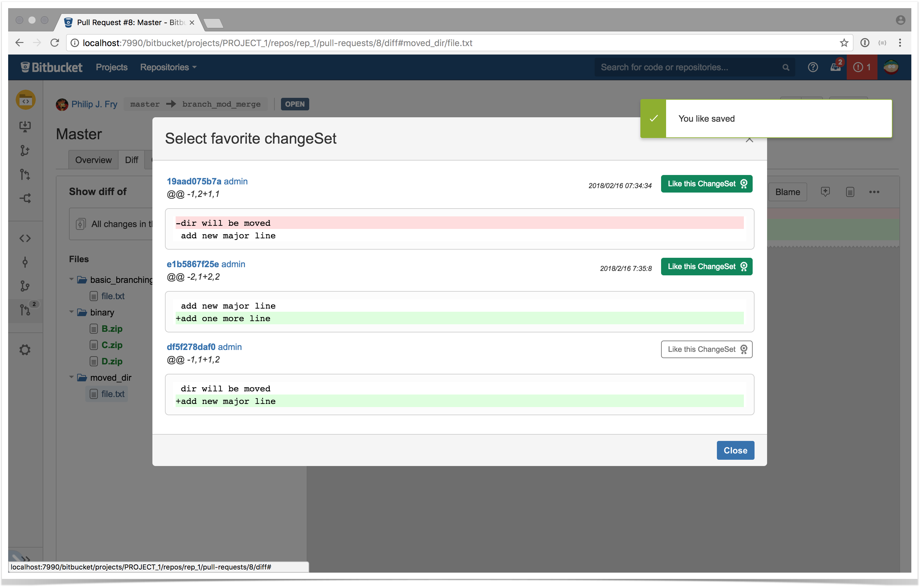Switch to the Diff tab

click(131, 160)
